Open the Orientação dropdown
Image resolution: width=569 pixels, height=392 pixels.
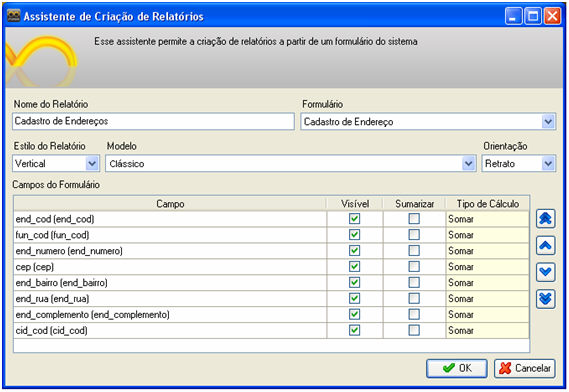[548, 164]
